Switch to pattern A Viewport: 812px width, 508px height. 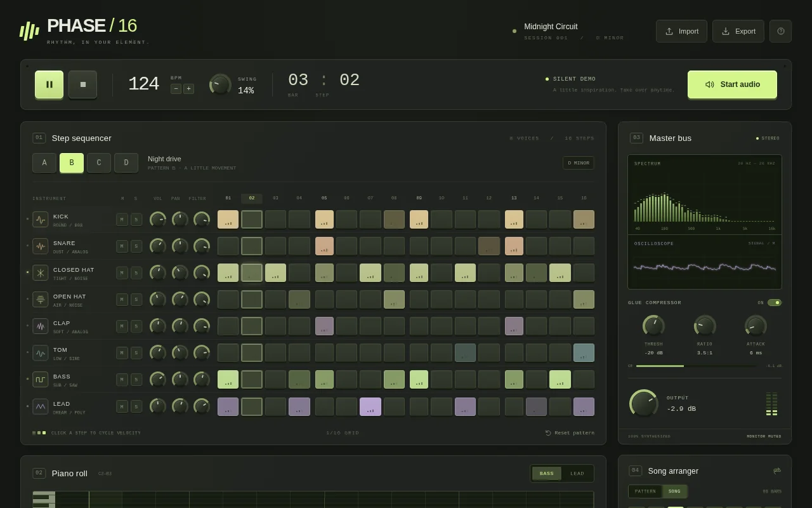click(x=44, y=163)
